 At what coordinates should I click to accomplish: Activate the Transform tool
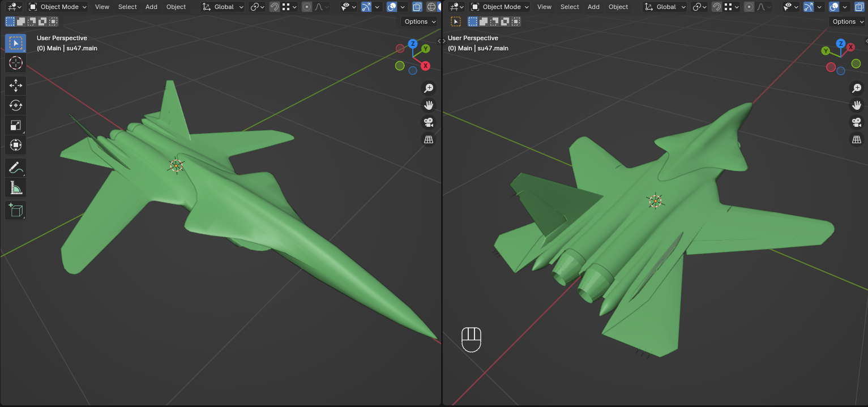point(16,145)
